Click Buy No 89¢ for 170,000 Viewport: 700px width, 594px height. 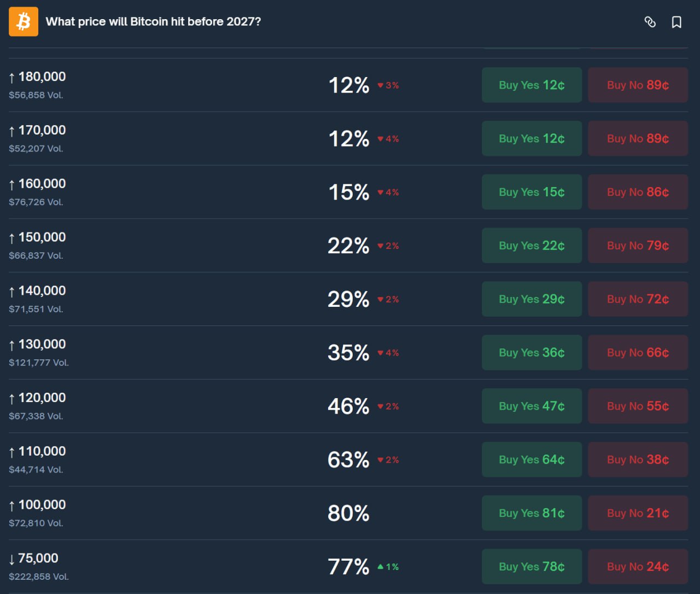coord(638,139)
